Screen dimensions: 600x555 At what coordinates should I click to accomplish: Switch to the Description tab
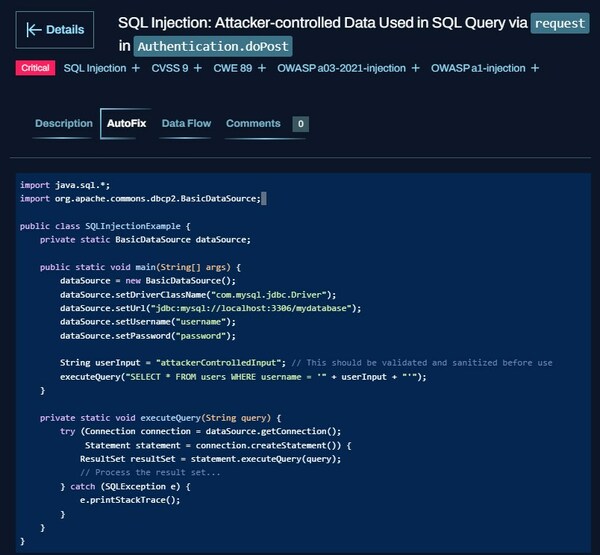[64, 124]
